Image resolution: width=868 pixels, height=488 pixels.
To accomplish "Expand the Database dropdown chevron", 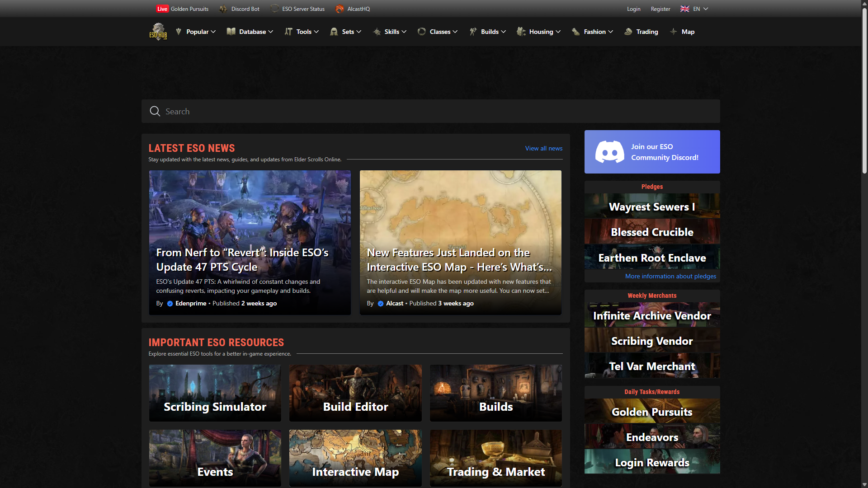I will click(x=271, y=32).
